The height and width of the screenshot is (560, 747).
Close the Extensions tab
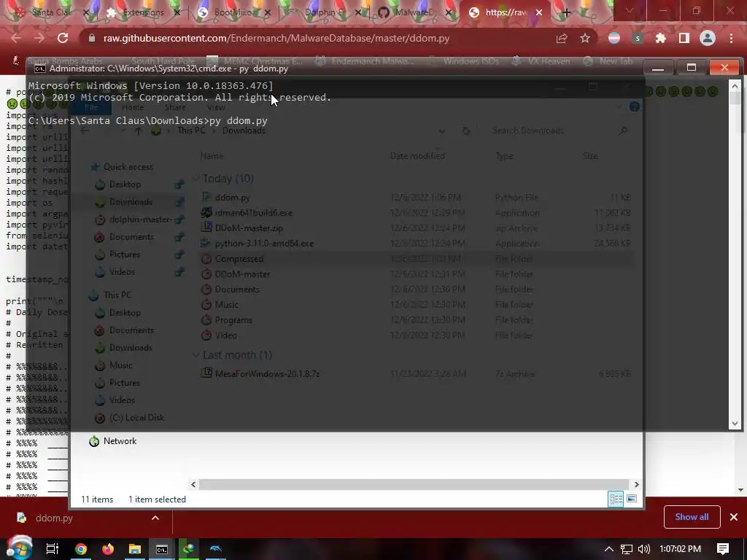coord(177,13)
